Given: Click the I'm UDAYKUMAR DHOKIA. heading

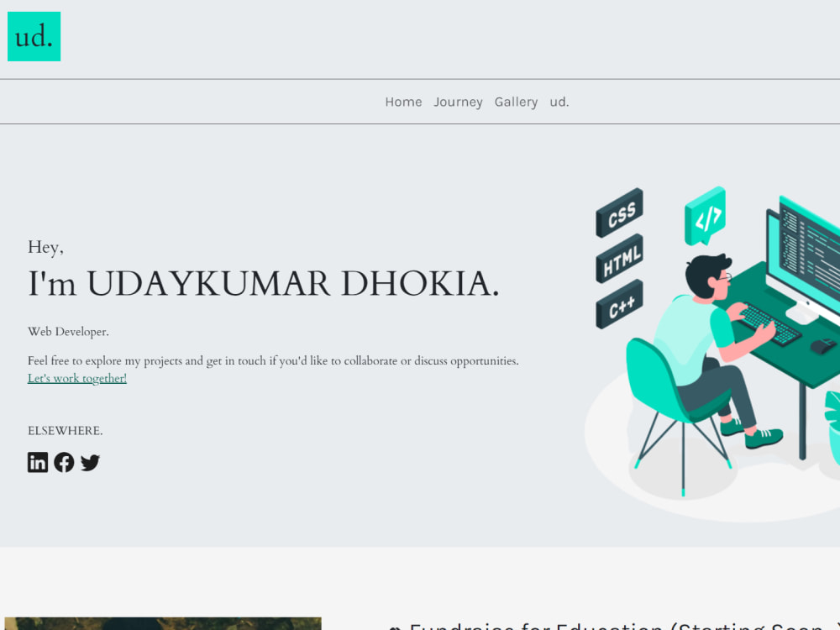Looking at the screenshot, I should click(264, 283).
